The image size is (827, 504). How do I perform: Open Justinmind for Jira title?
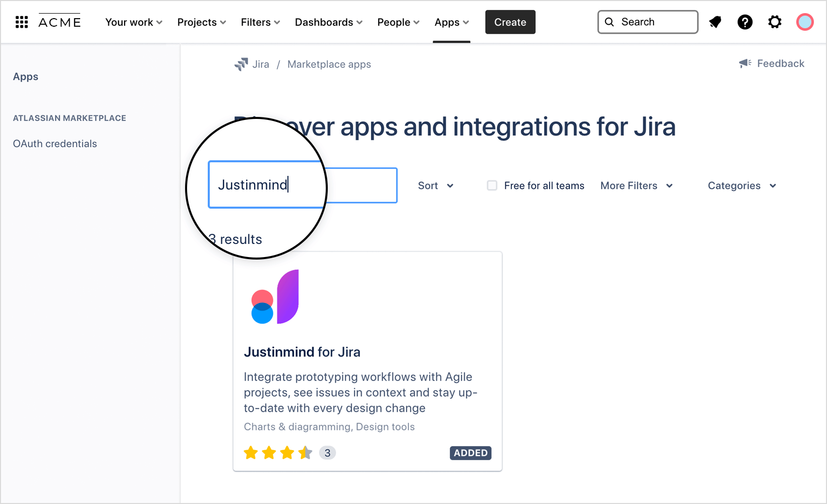pyautogui.click(x=302, y=352)
